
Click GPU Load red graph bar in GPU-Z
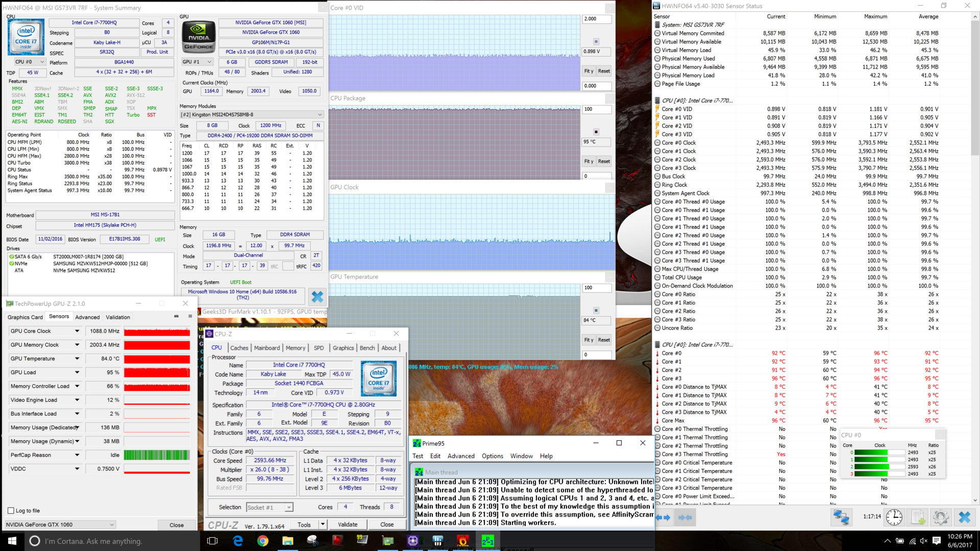tap(157, 373)
